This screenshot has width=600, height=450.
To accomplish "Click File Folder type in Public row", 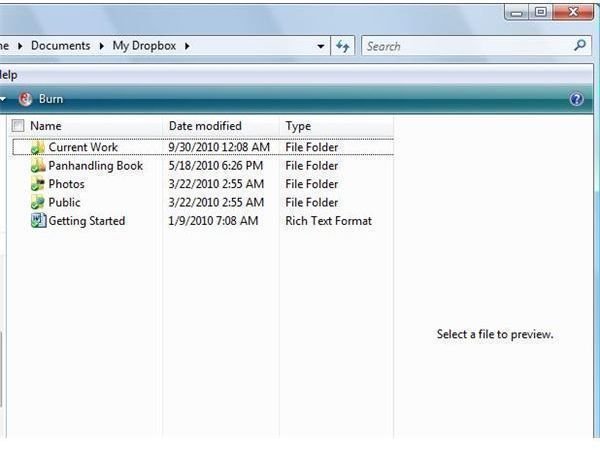I will [x=312, y=202].
